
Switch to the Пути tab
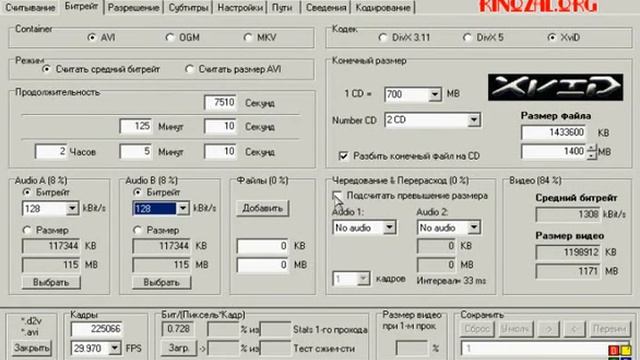pos(282,7)
